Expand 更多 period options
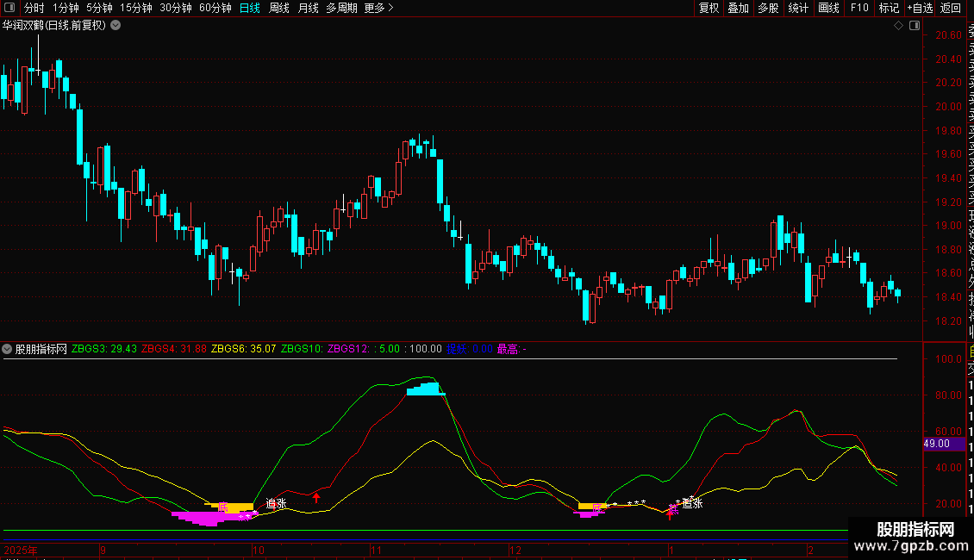The image size is (974, 560). 378,9
